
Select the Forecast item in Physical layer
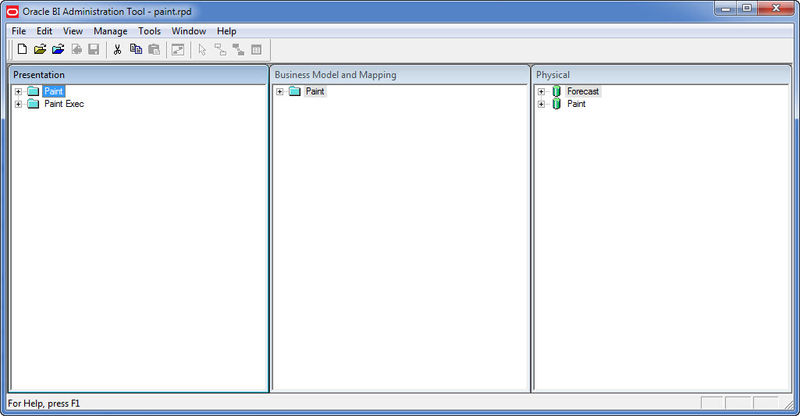pos(583,91)
